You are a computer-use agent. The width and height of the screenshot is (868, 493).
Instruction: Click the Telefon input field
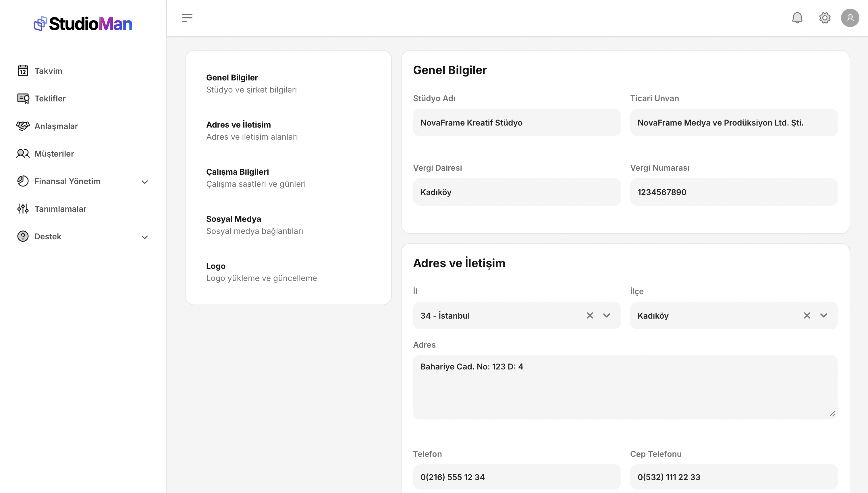tap(516, 476)
